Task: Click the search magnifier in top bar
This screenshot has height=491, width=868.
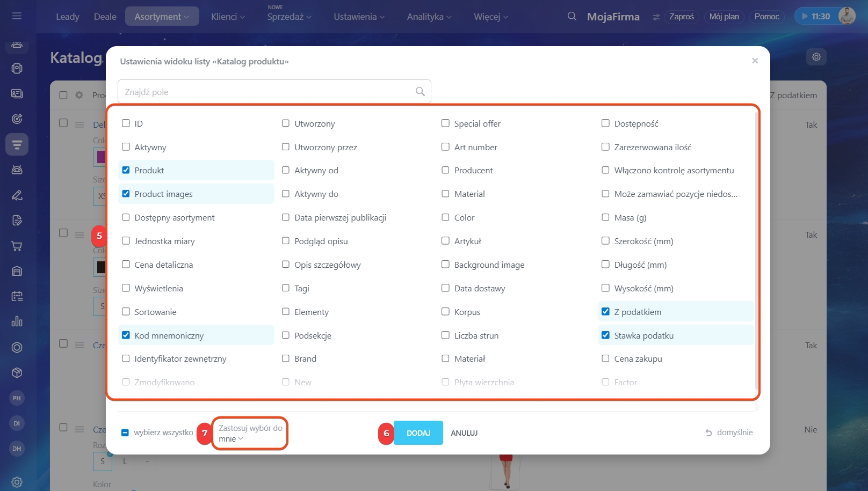Action: 572,17
